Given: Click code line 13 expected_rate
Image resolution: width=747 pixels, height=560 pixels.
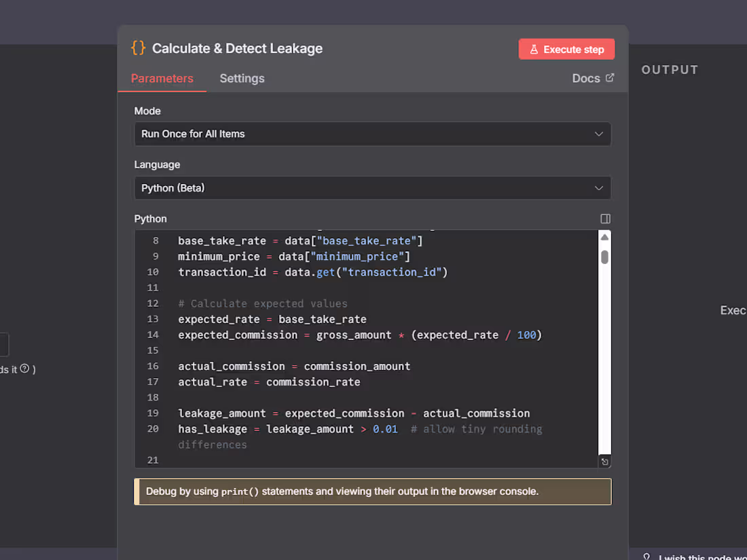Looking at the screenshot, I should pyautogui.click(x=272, y=319).
